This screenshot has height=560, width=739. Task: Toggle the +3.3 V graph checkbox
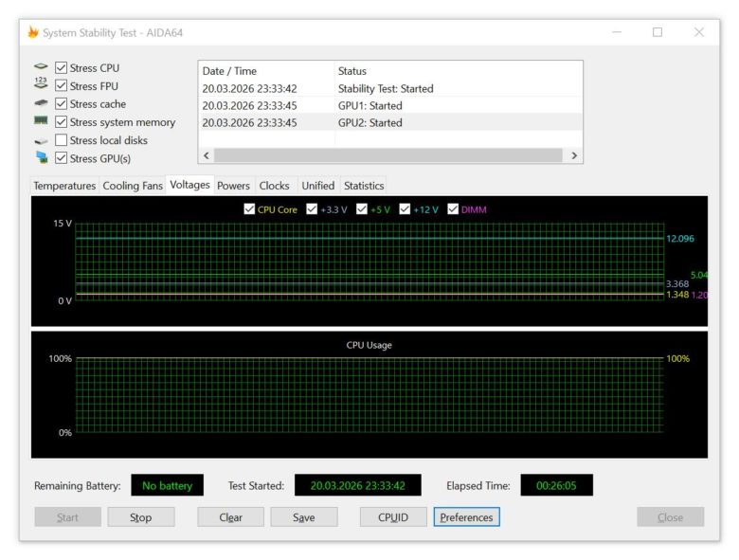click(x=312, y=208)
